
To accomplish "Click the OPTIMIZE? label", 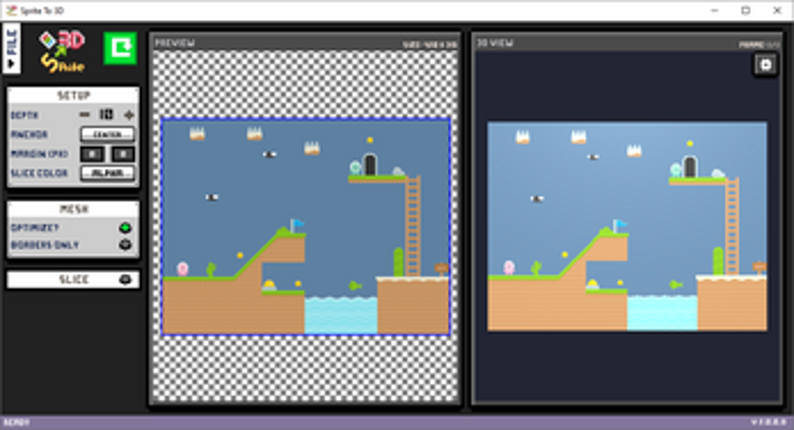I will click(35, 228).
